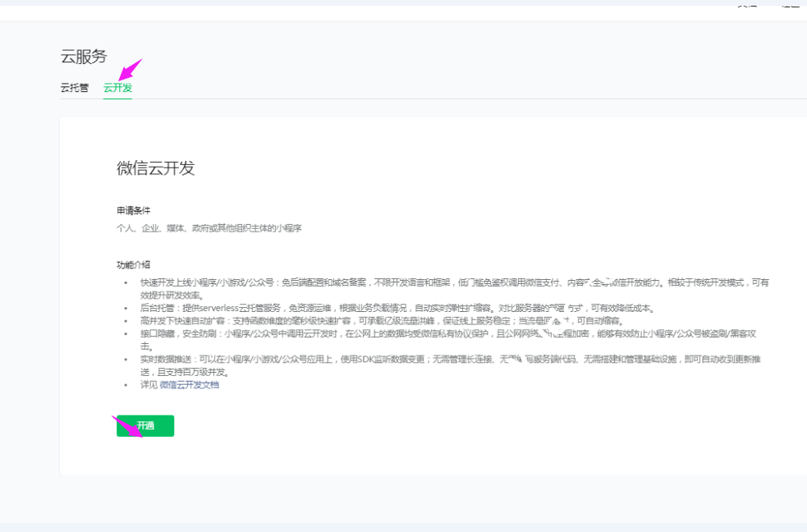The height and width of the screenshot is (532, 807).
Task: Click the bullet starting 接口隐藏，安全防刷
Action: pyautogui.click(x=448, y=340)
